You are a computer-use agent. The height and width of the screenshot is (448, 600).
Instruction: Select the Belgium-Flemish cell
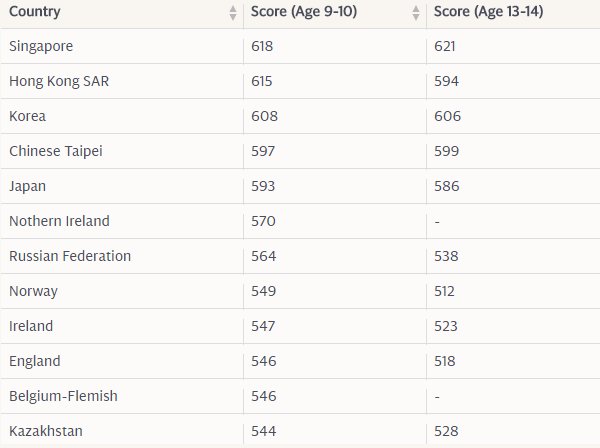pyautogui.click(x=63, y=396)
